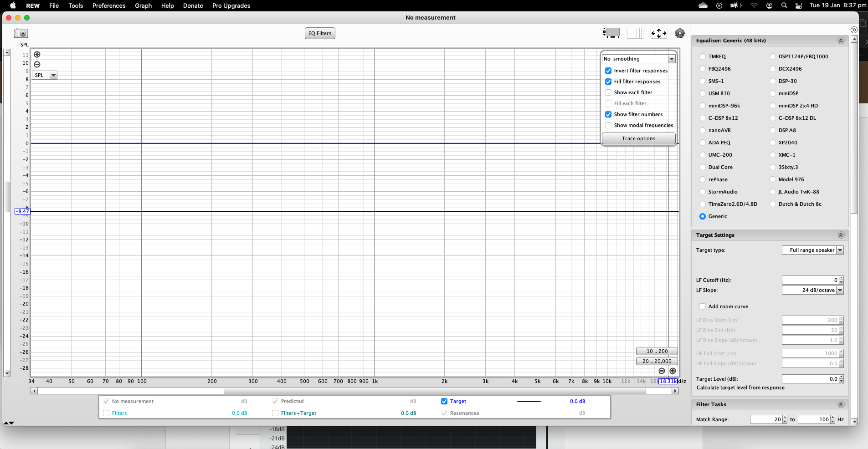Capture graph image with camera icon
Image resolution: width=868 pixels, height=449 pixels.
[x=21, y=33]
